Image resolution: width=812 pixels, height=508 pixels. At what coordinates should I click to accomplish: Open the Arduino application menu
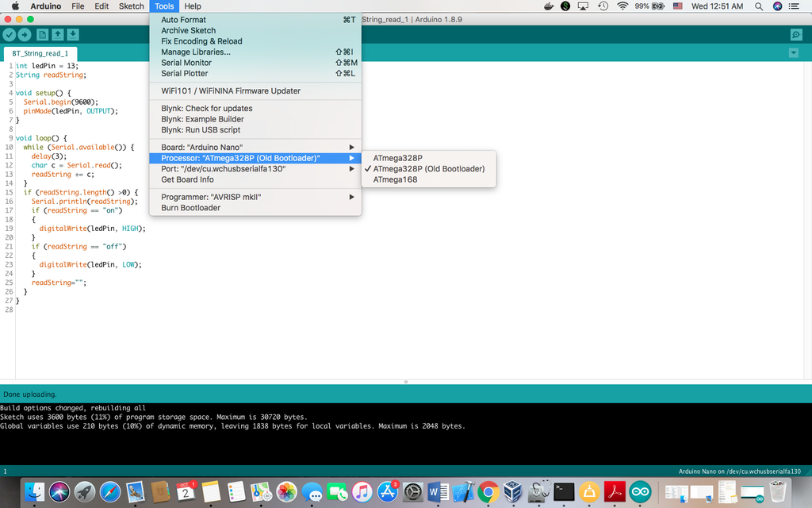tap(45, 6)
